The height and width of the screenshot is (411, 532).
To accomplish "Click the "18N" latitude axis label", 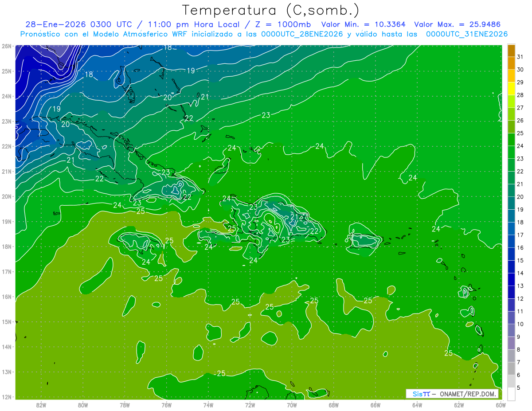I will (6, 247).
